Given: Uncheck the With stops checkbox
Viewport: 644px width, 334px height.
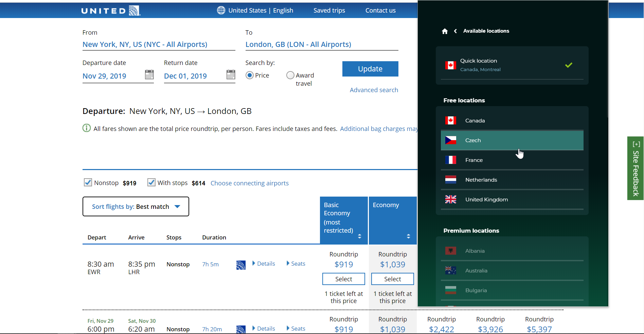Looking at the screenshot, I should click(151, 183).
